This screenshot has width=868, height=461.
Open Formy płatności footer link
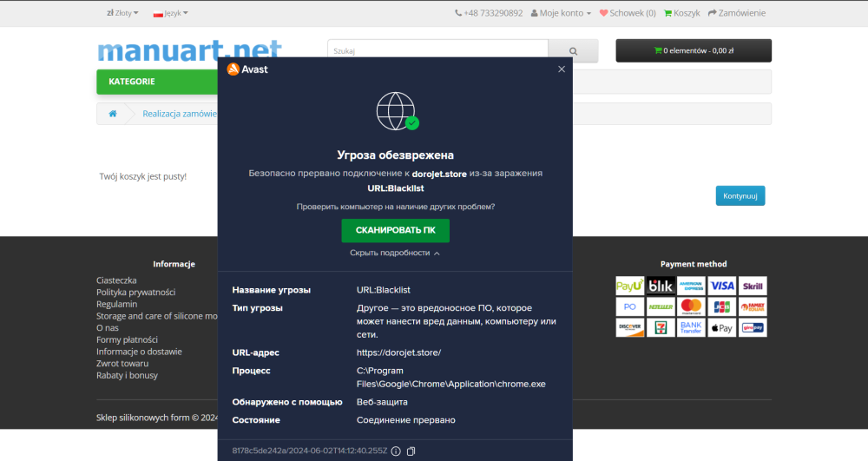pyautogui.click(x=127, y=339)
